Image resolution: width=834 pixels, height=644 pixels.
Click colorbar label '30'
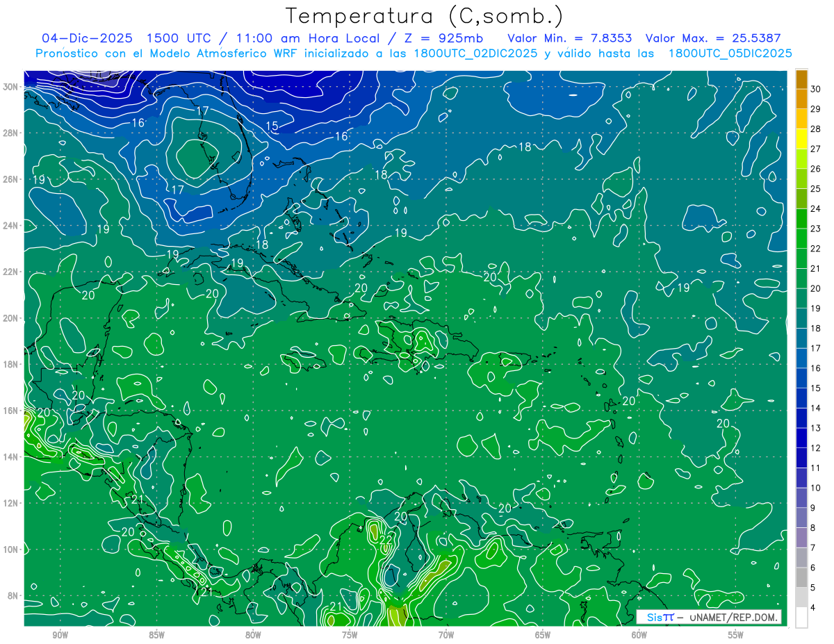tap(816, 90)
